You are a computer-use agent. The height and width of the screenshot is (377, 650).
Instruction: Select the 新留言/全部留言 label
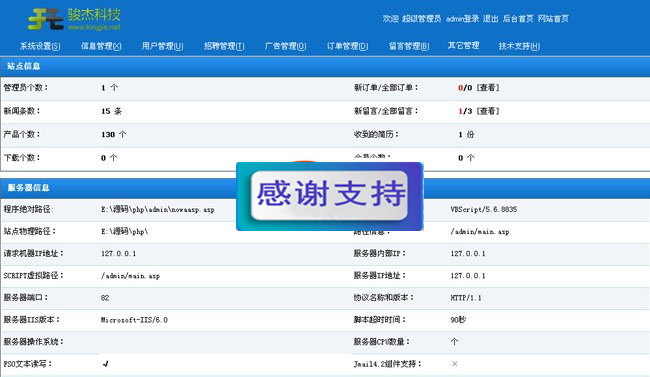click(386, 111)
